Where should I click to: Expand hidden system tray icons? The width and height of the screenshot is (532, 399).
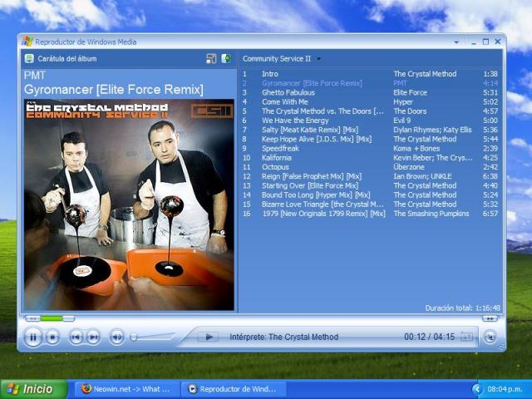(477, 389)
